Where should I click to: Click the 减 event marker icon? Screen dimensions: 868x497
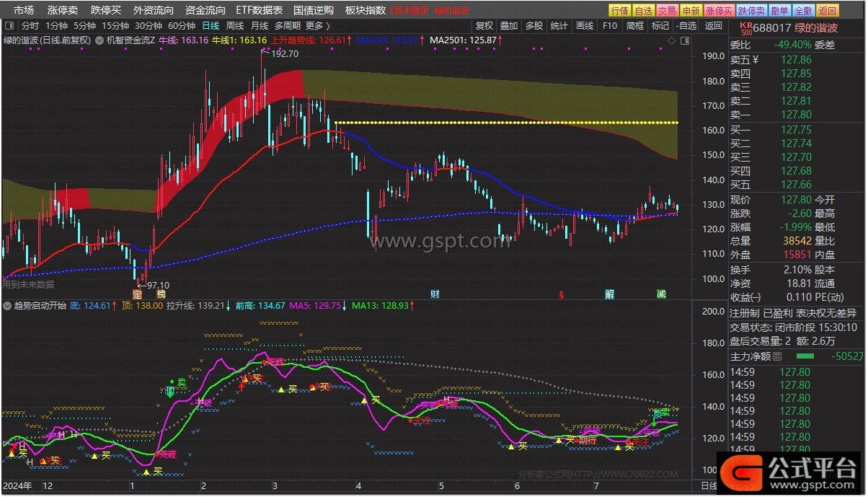[x=662, y=294]
